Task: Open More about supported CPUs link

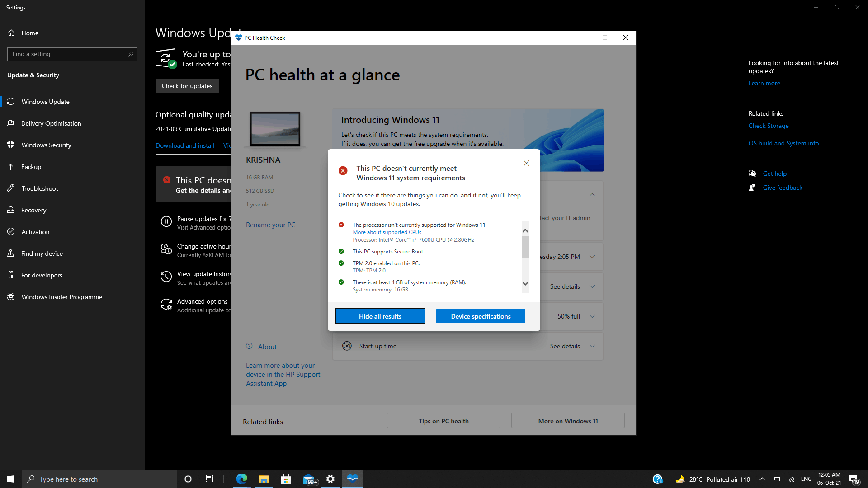Action: pyautogui.click(x=387, y=232)
